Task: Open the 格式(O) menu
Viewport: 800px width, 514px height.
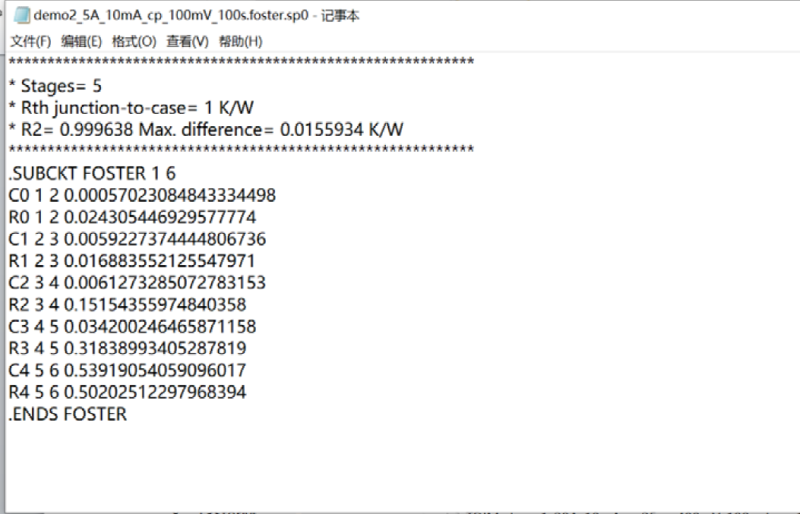Action: 134,41
